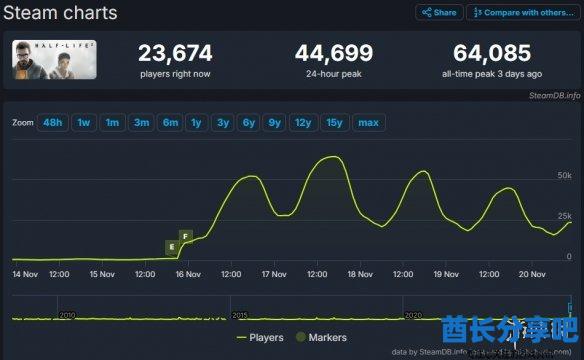Click the Steam charts heading

point(60,13)
